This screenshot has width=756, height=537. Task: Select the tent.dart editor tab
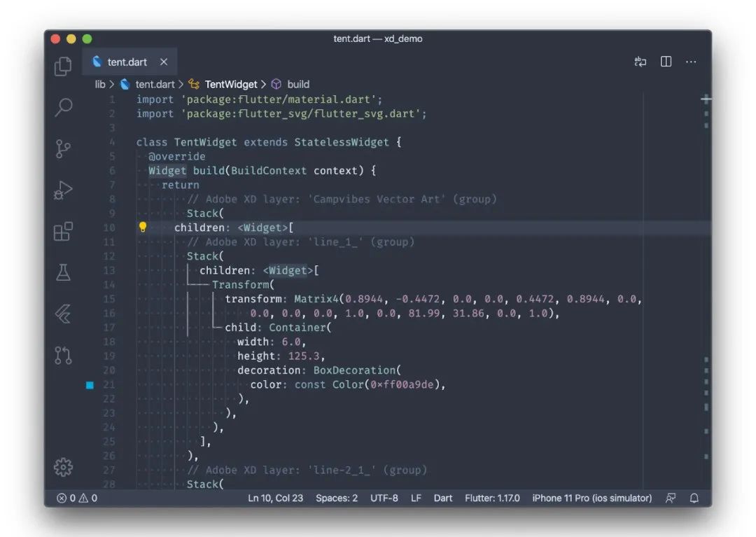pos(129,62)
